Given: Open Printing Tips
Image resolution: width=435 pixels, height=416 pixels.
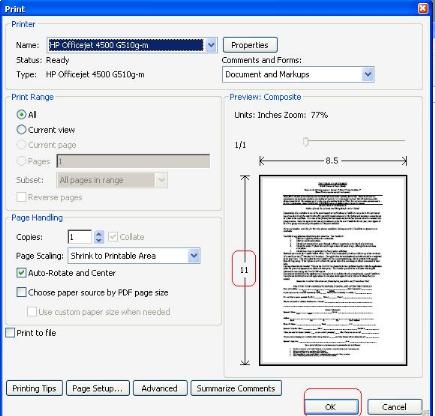Looking at the screenshot, I should click(34, 388).
